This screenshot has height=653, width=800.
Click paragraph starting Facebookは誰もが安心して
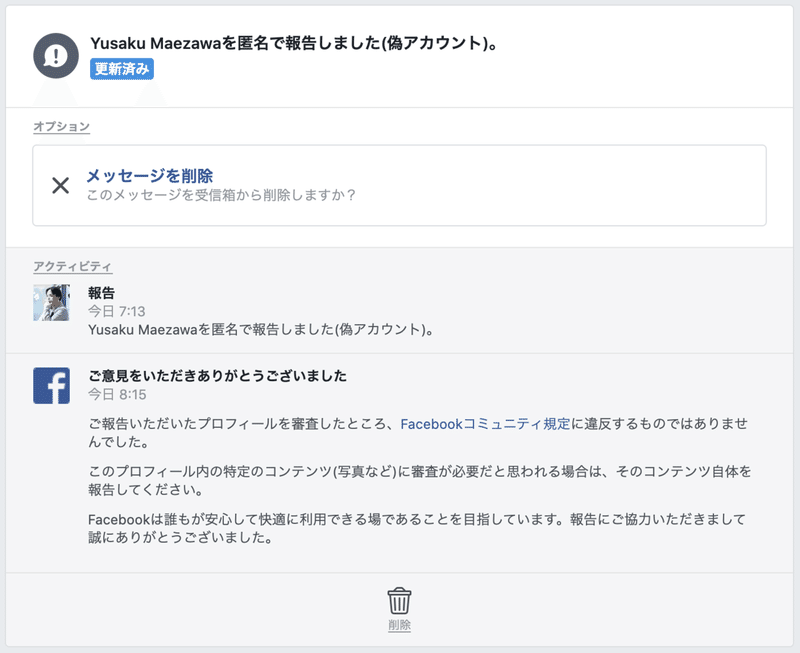417,529
